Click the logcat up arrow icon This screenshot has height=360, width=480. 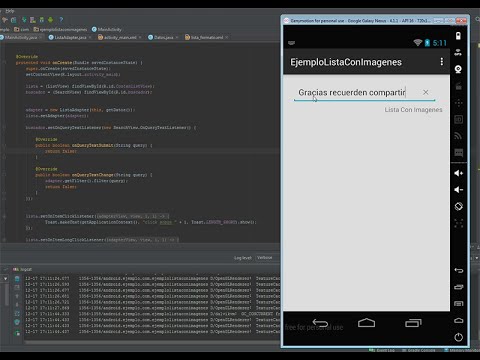tap(17, 296)
